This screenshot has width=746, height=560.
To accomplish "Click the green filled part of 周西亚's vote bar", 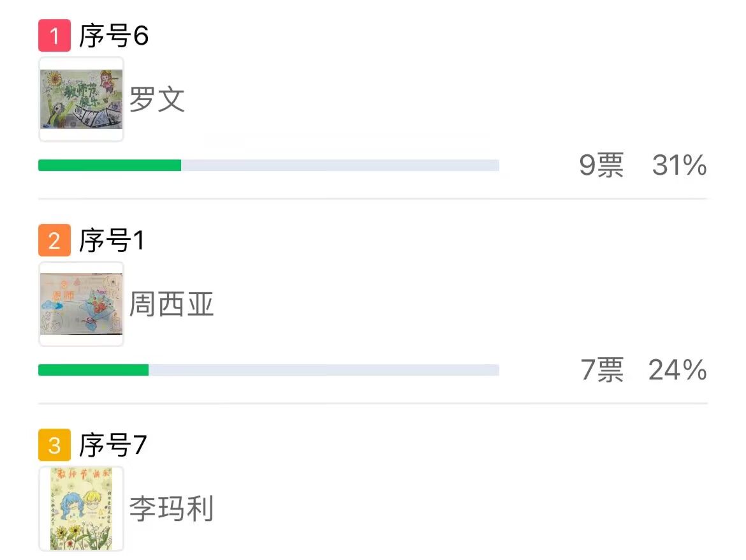I will (93, 370).
